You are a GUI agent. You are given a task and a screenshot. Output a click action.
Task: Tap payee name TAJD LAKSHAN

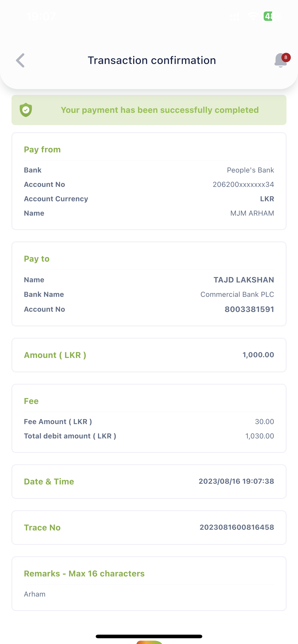(243, 280)
